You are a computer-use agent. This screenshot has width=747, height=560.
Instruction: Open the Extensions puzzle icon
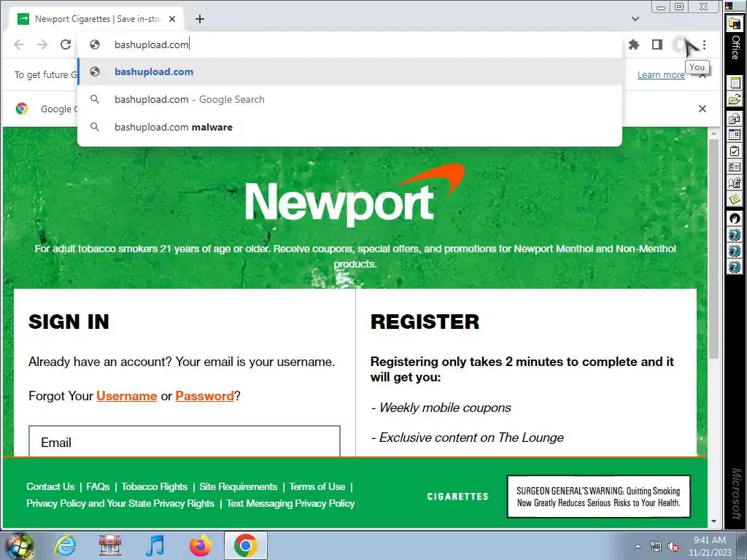[x=634, y=44]
